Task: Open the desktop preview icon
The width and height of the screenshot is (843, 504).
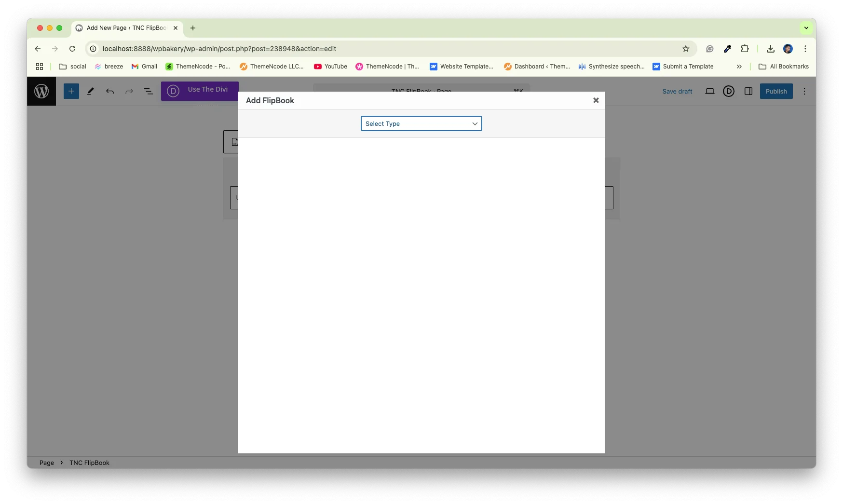Action: tap(710, 91)
